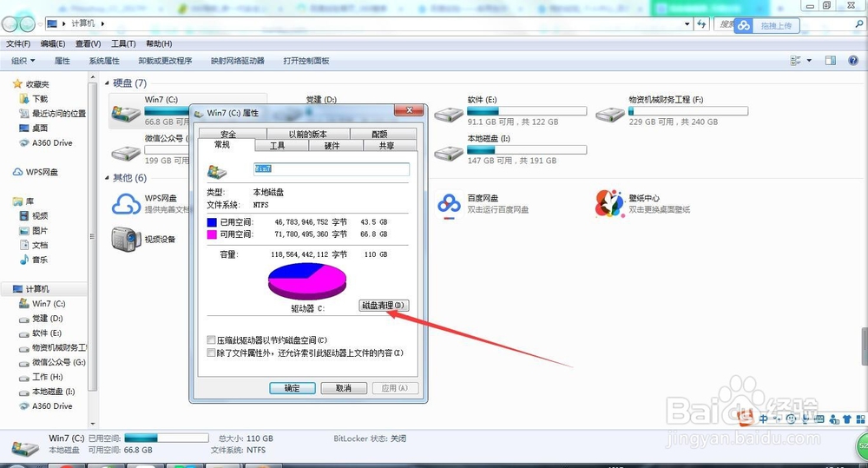
Task: Collapse the 硬盘 (7) group
Action: (x=107, y=83)
